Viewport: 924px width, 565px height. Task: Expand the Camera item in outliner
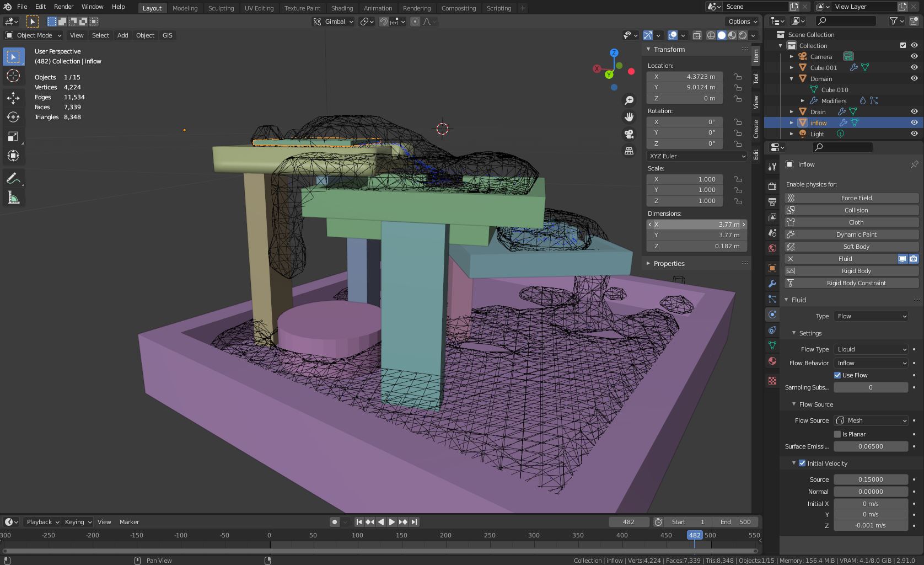pyautogui.click(x=792, y=56)
